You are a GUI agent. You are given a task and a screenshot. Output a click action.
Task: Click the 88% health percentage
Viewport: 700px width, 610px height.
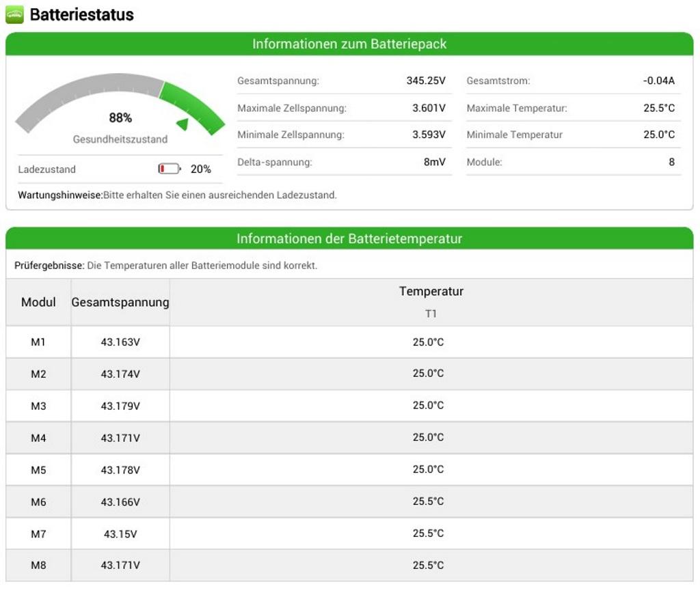pos(120,117)
